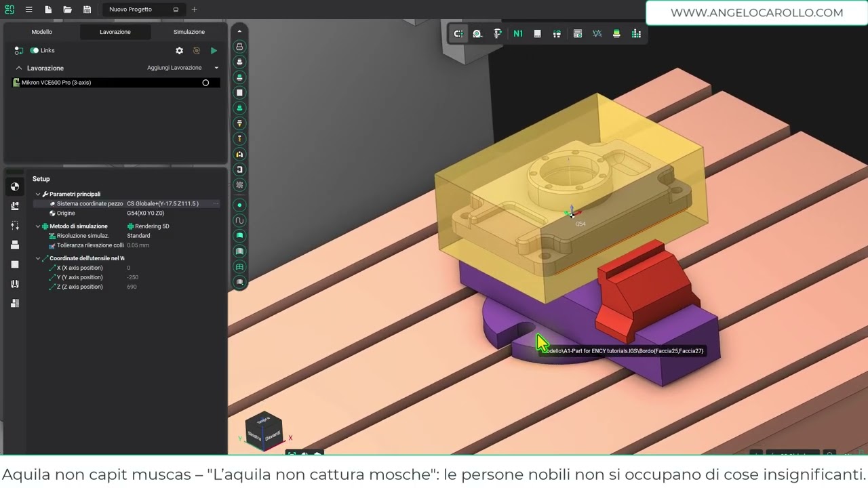Run calculation with the green play button
This screenshot has height=488, width=868.
214,50
